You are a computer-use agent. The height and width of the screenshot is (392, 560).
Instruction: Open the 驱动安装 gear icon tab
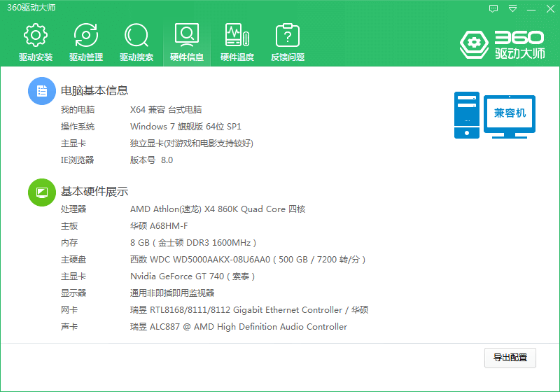[x=36, y=42]
